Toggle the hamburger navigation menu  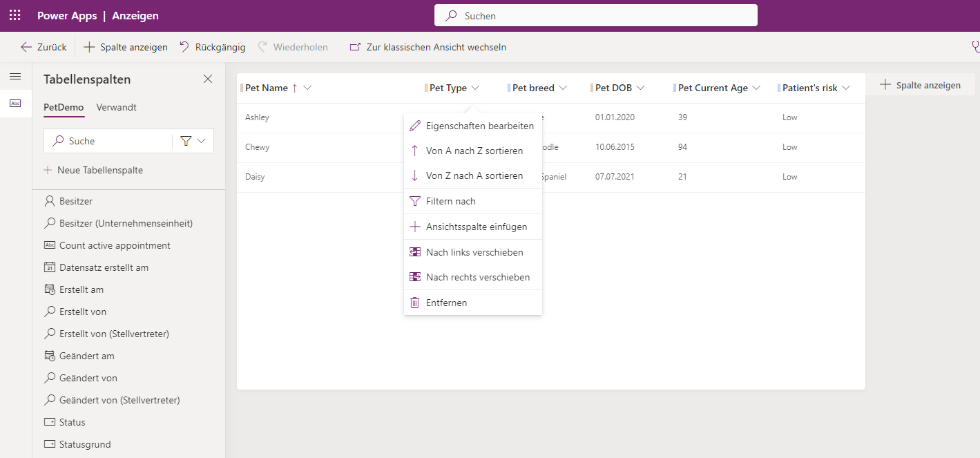pos(15,77)
